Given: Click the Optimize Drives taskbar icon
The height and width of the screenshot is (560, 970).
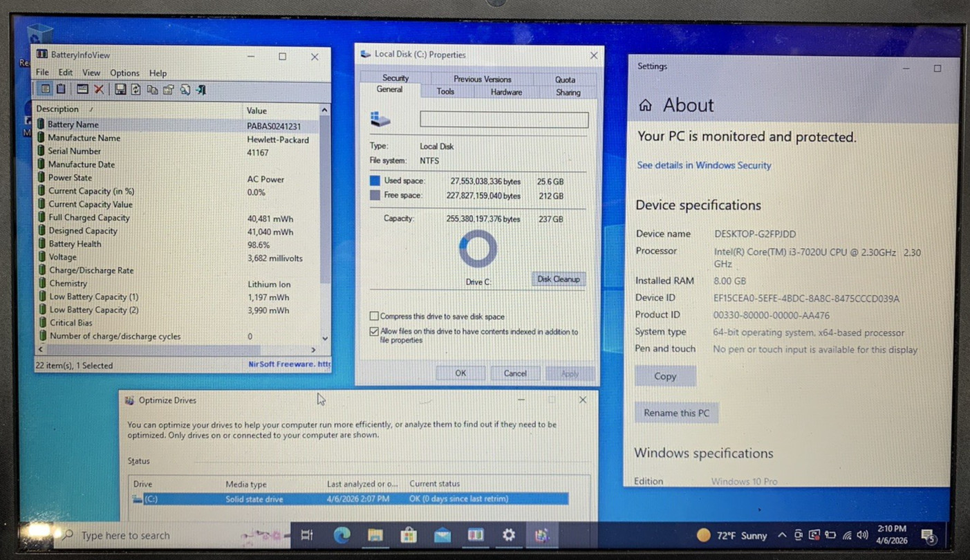Looking at the screenshot, I should click(541, 535).
